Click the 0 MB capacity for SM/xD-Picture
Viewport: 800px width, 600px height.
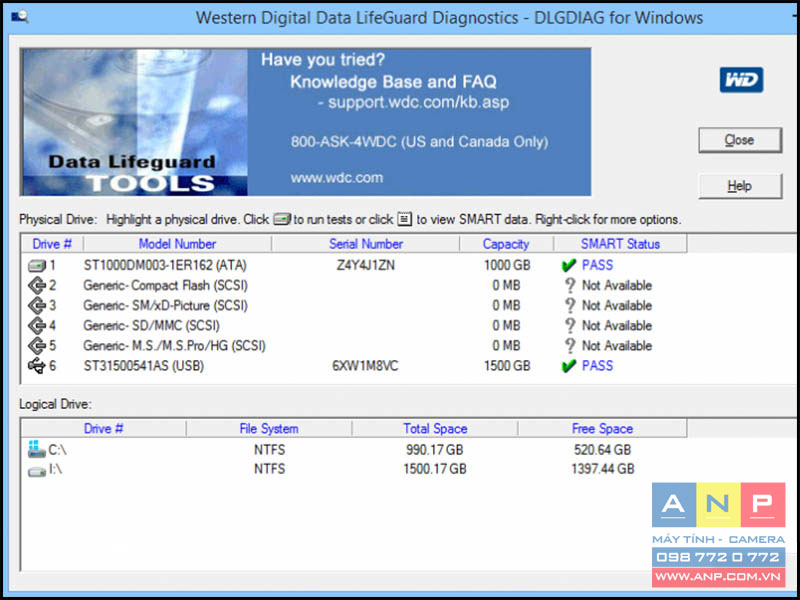click(506, 306)
